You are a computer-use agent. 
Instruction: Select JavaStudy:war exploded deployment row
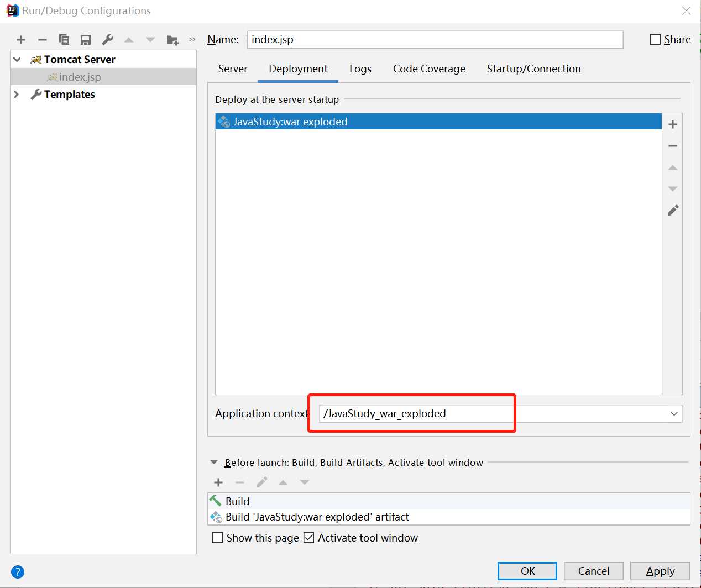pyautogui.click(x=438, y=122)
